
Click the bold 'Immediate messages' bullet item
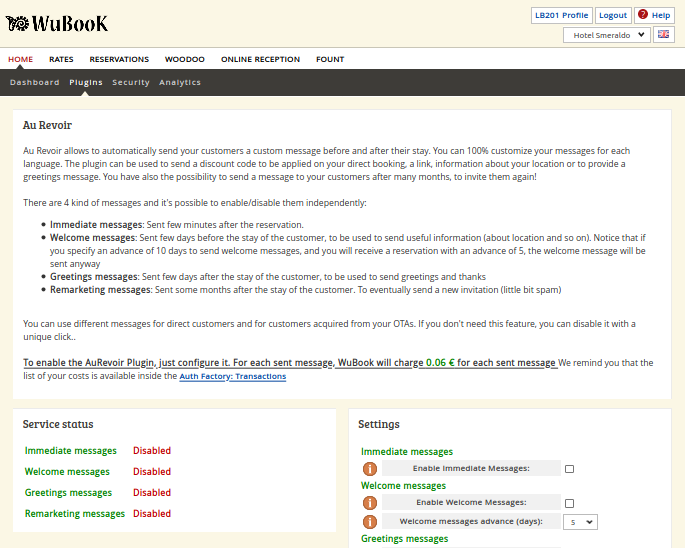(x=96, y=225)
